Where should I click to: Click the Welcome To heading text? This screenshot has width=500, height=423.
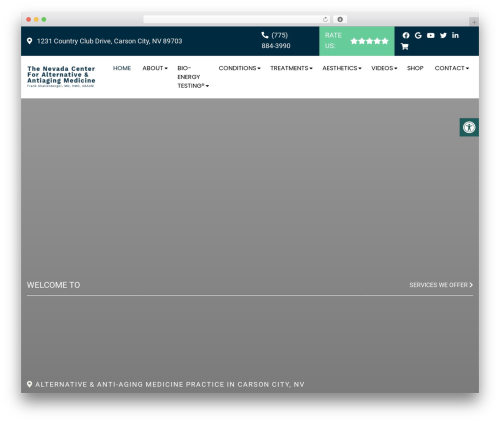(53, 285)
